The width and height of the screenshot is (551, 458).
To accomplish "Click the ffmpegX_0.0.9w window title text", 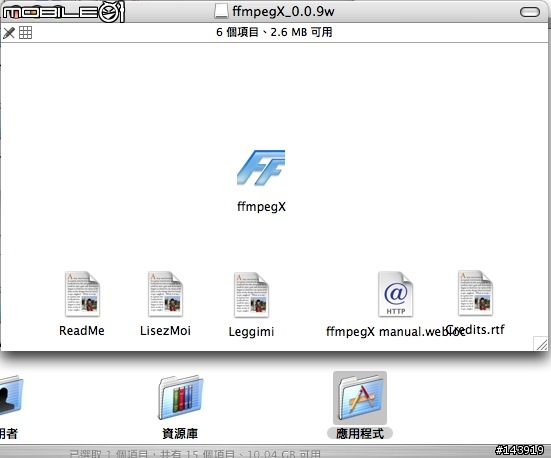I will coord(283,12).
